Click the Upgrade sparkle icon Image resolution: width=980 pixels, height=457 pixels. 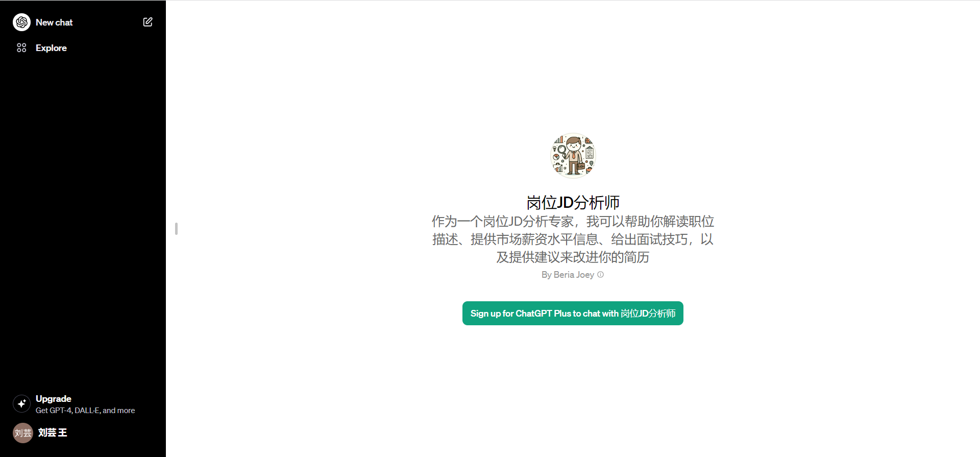(x=21, y=404)
